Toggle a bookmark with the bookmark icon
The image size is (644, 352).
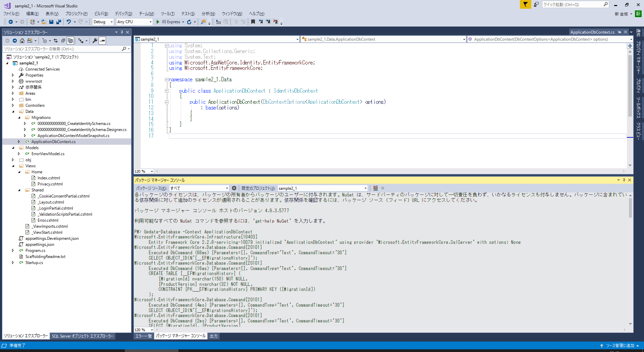point(253,22)
